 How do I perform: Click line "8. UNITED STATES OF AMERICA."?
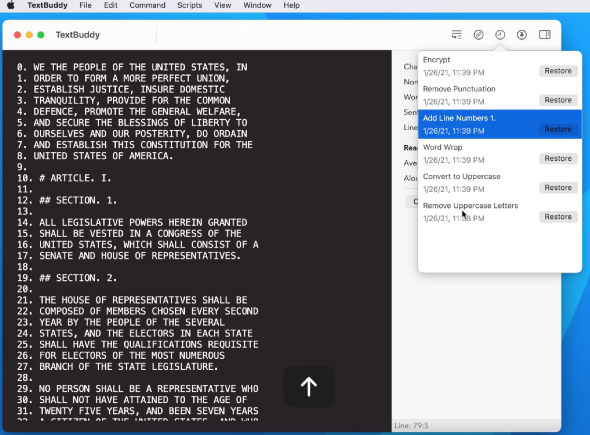pos(95,156)
